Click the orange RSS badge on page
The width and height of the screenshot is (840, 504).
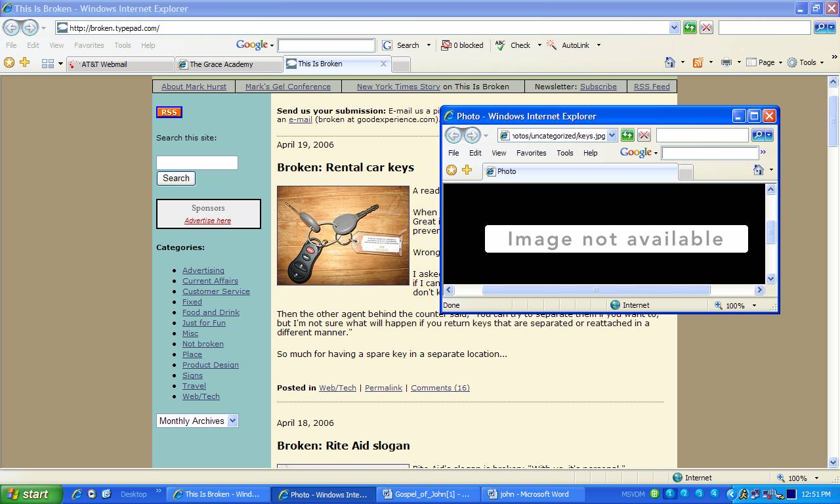tap(169, 112)
